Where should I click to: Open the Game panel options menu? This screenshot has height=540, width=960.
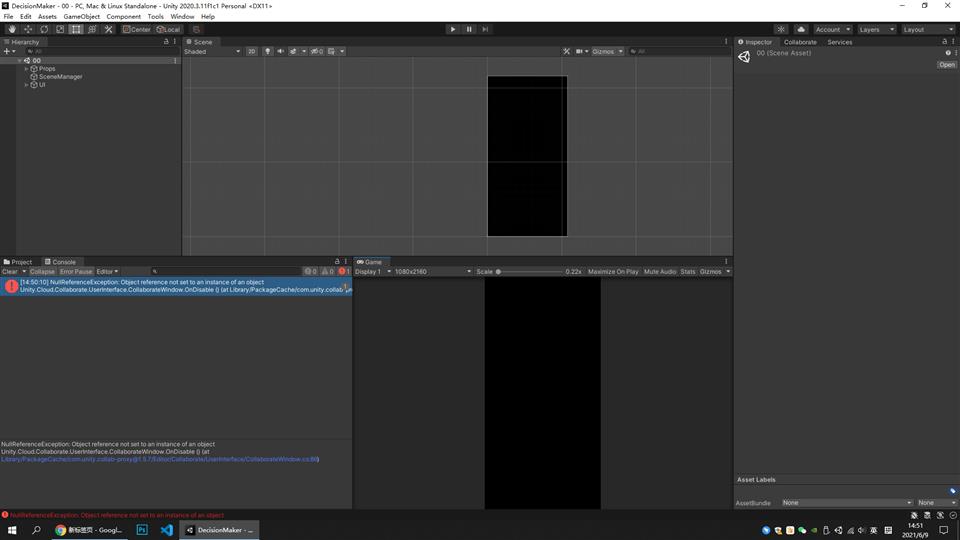coord(726,261)
